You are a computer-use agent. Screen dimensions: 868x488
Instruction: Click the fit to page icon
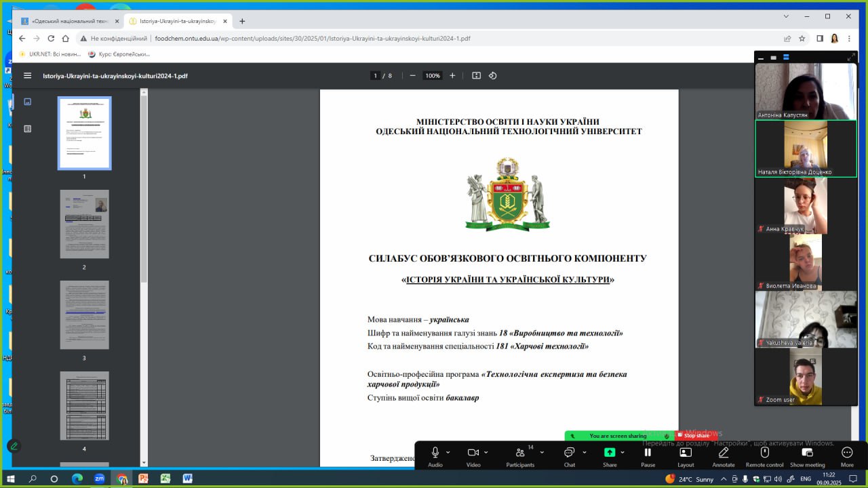476,76
